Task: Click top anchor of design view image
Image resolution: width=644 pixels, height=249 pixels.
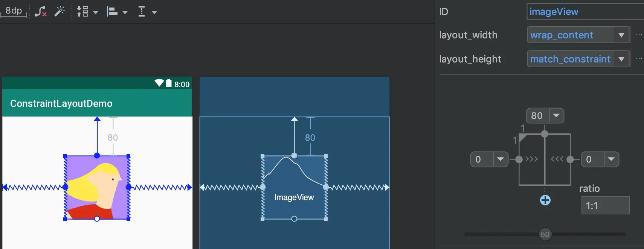Action: coord(97,156)
